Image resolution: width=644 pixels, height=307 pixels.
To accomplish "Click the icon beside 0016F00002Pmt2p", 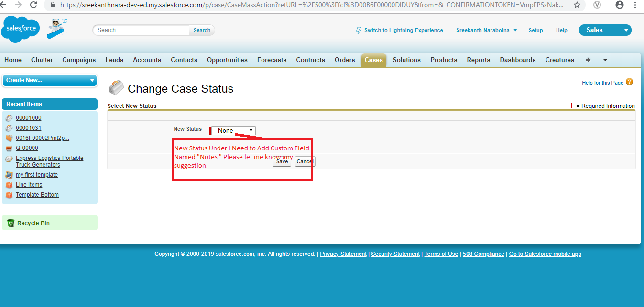I will tap(9, 138).
